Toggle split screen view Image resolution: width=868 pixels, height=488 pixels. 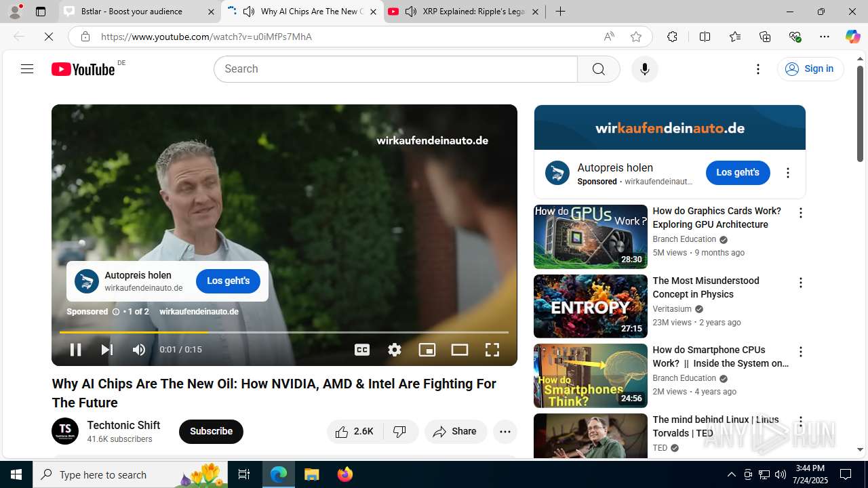[x=705, y=37]
